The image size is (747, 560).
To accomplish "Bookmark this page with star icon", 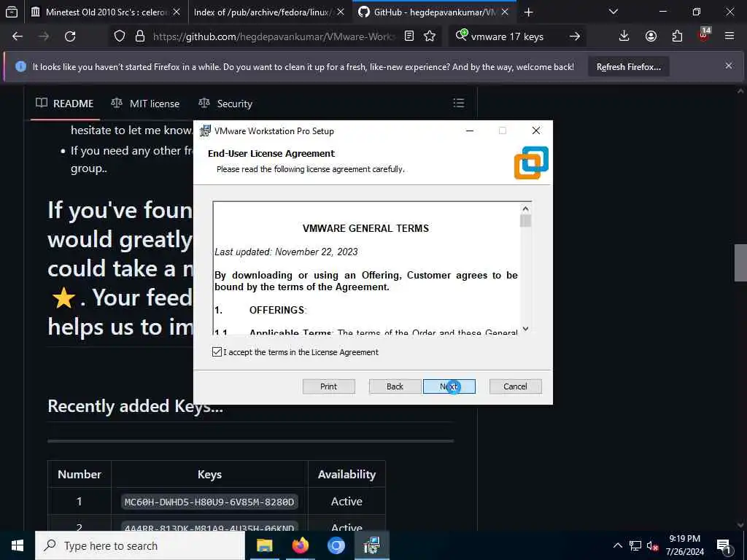I will point(430,36).
